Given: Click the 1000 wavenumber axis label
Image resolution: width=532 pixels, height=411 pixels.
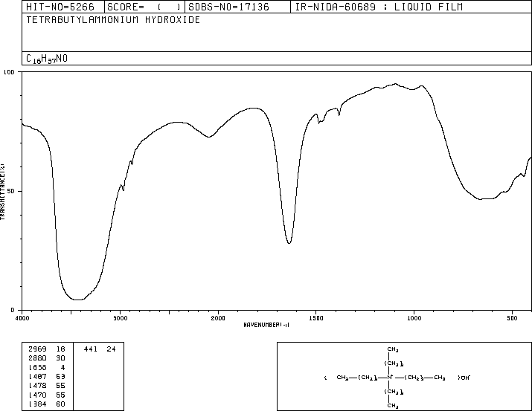Looking at the screenshot, I should (x=414, y=318).
